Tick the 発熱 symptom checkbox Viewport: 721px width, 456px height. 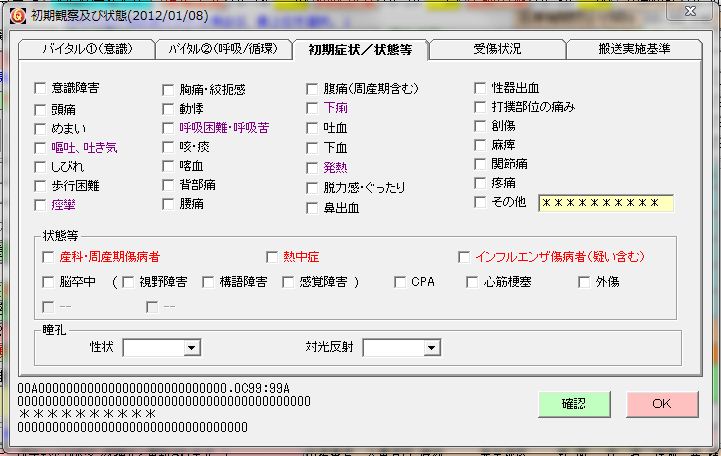(x=313, y=168)
